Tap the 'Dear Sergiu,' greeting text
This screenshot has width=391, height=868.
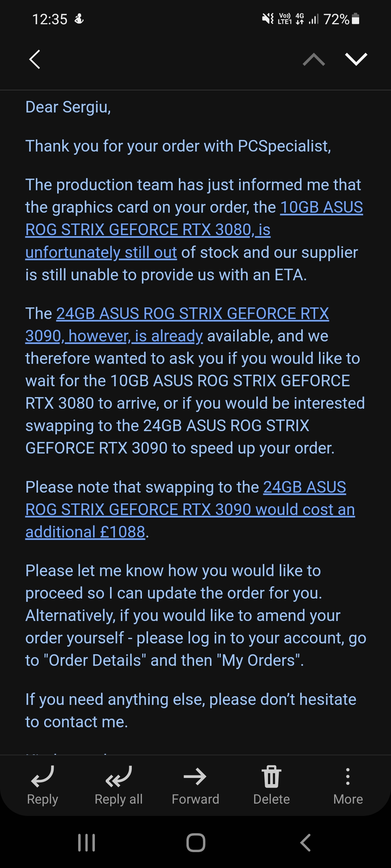point(68,107)
